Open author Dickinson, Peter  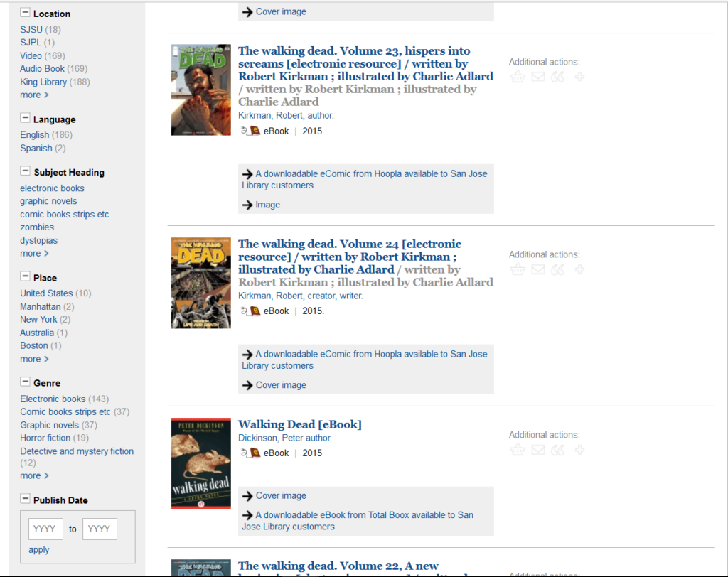pos(284,438)
